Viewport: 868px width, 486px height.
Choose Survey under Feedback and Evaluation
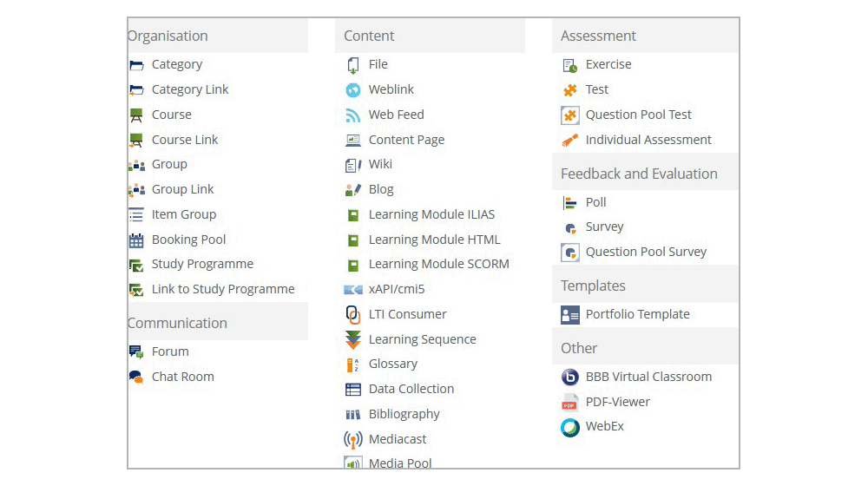point(604,227)
